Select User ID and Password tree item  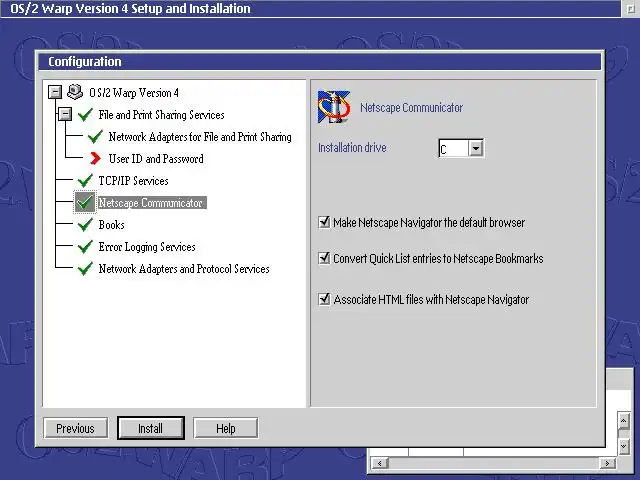pyautogui.click(x=156, y=159)
